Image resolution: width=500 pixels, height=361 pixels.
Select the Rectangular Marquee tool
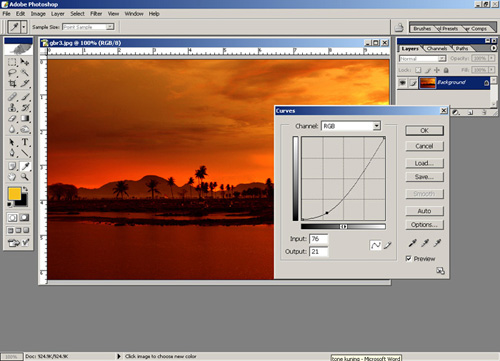12,62
